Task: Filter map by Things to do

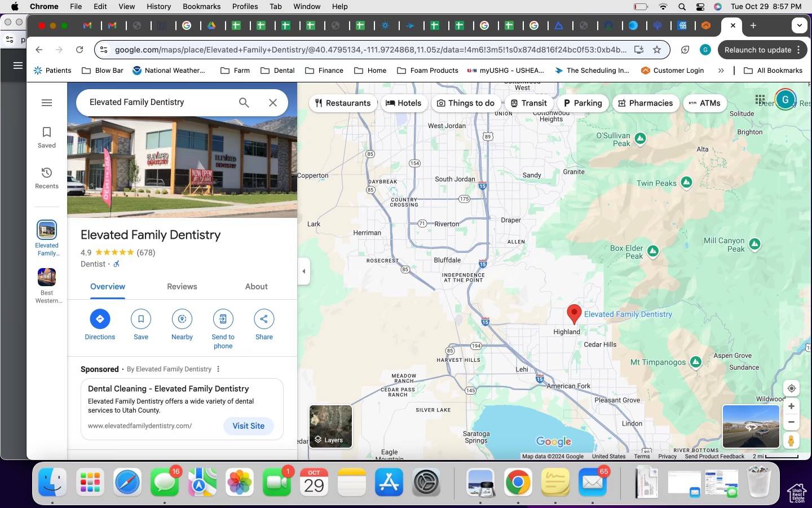Action: coord(466,103)
